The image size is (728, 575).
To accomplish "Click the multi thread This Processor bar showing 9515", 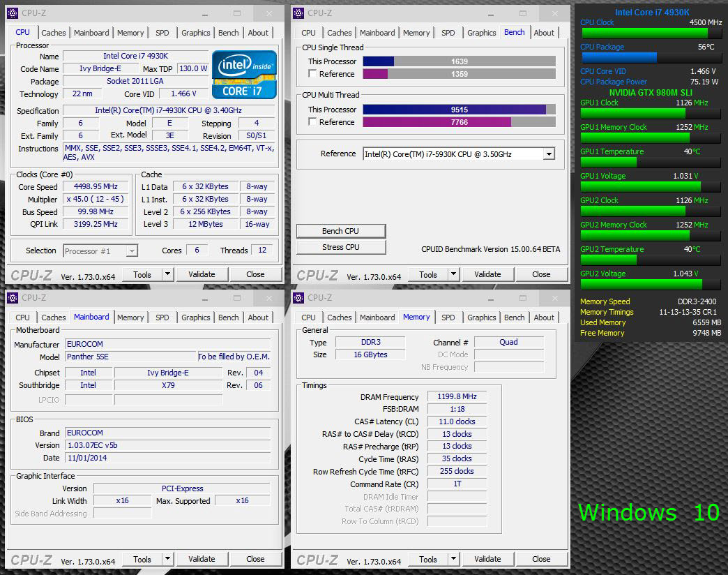I will [x=459, y=110].
